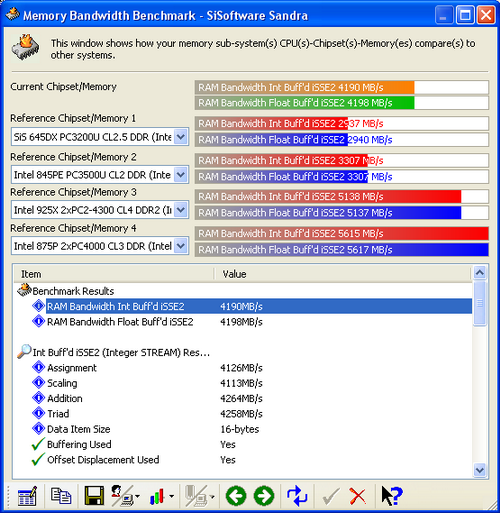Open Reference Chipset/Memory 2 dropdown (Intel 845PE)
The height and width of the screenshot is (513, 500).
coord(181,174)
